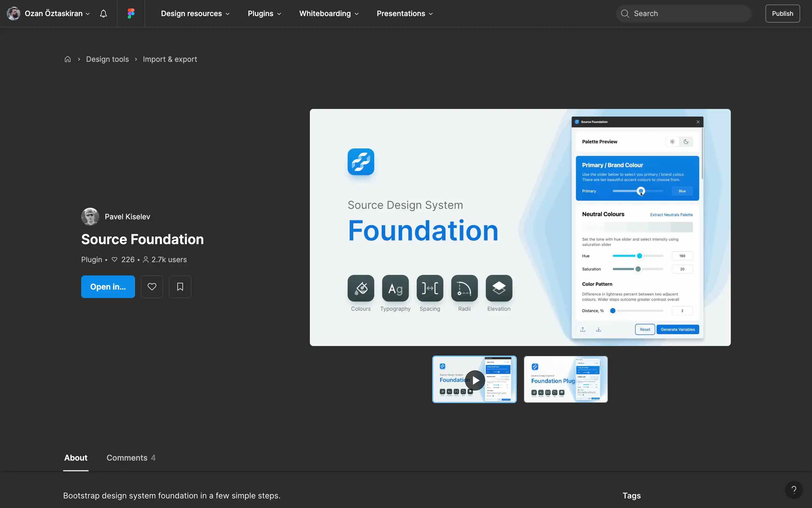Click the Hue slider handle
Screen dimensions: 812x508
tap(639, 256)
